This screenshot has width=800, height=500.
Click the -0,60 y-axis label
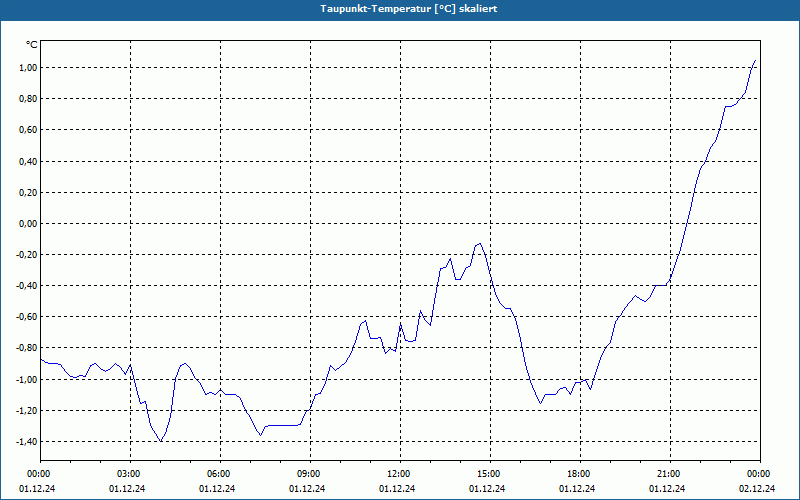[x=27, y=317]
